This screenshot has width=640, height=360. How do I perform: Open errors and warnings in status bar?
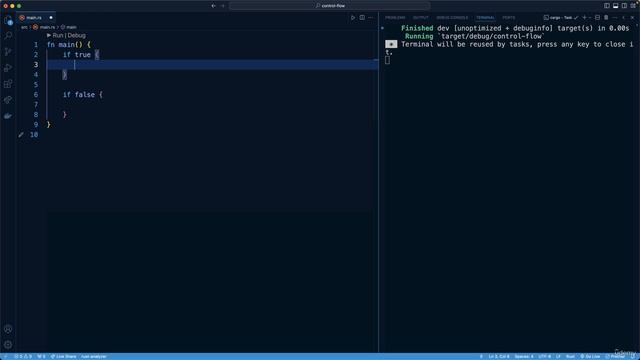click(x=23, y=356)
